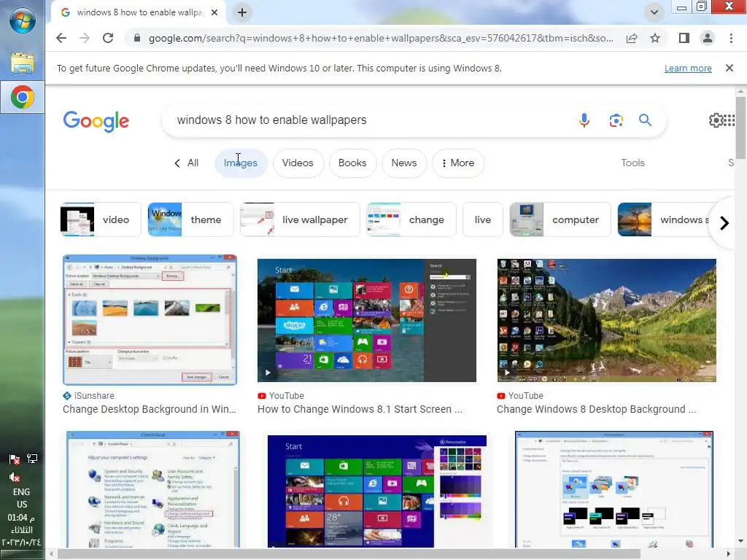The width and height of the screenshot is (747, 560).
Task: Switch to the Books tab
Action: pyautogui.click(x=352, y=163)
